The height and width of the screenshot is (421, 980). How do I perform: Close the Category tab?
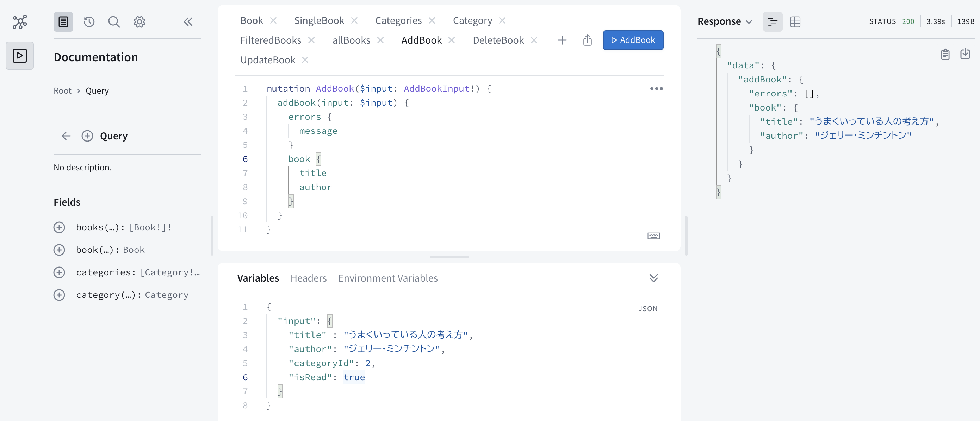point(502,20)
